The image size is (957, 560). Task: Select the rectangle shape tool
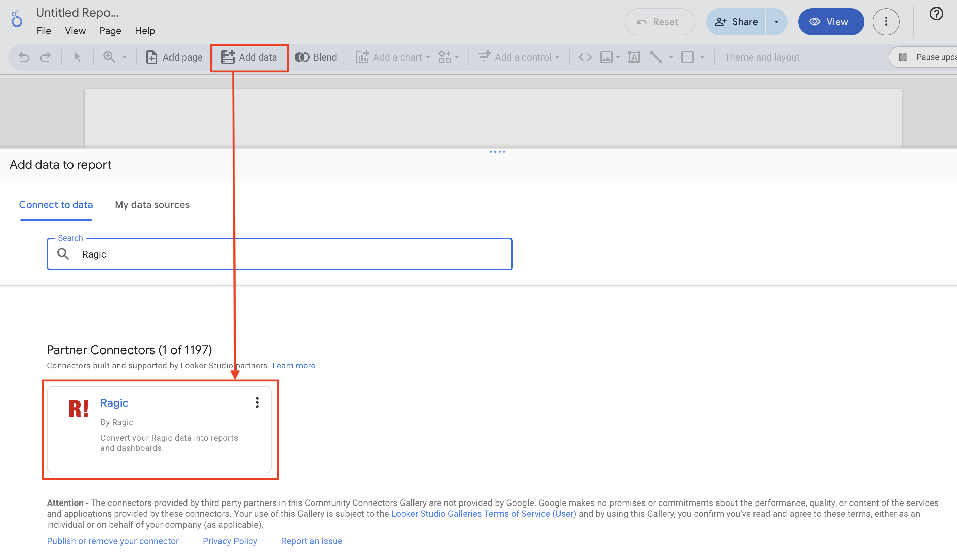687,57
